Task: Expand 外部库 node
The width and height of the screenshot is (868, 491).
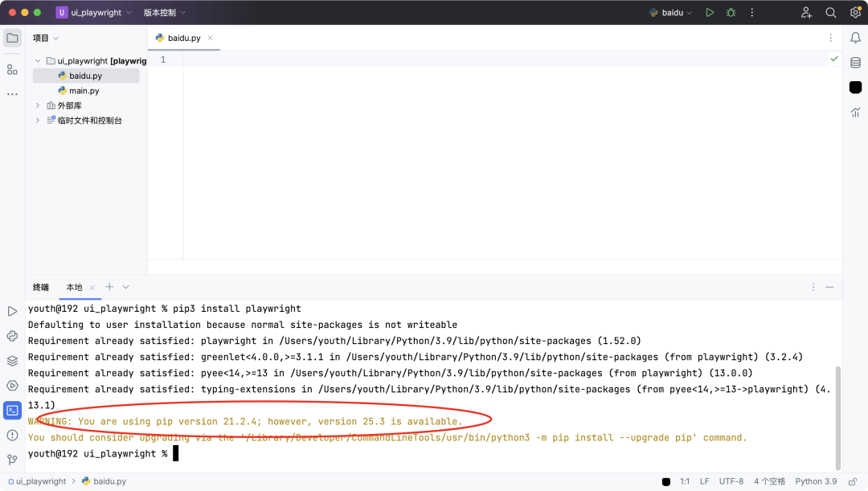Action: click(38, 105)
